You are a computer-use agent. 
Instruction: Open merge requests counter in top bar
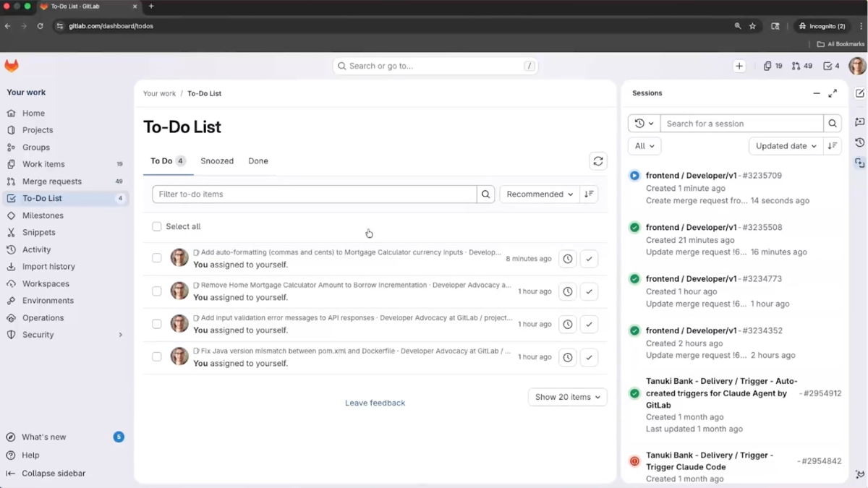pos(802,66)
